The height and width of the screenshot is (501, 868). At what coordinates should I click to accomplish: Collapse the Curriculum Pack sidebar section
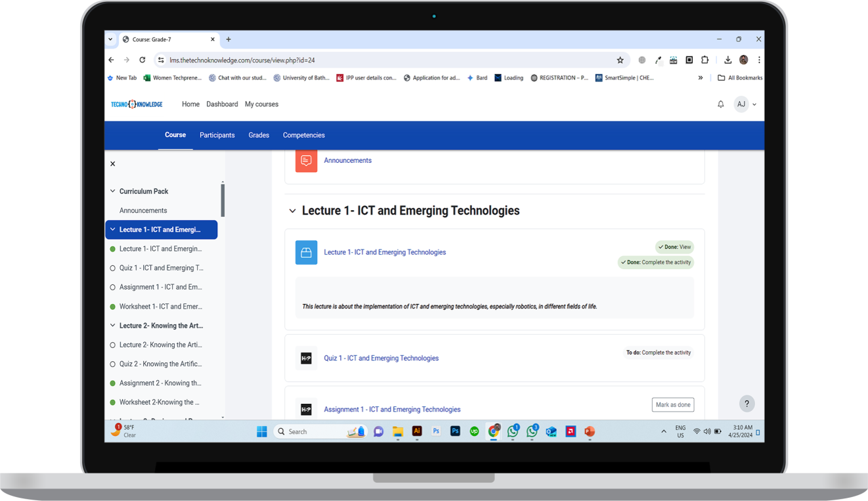click(x=112, y=192)
